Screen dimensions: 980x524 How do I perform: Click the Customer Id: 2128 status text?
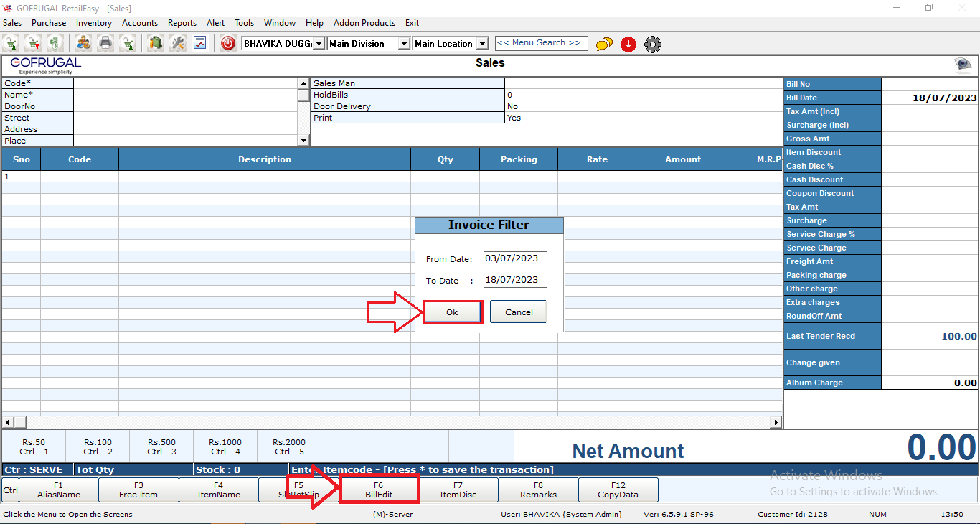[793, 514]
